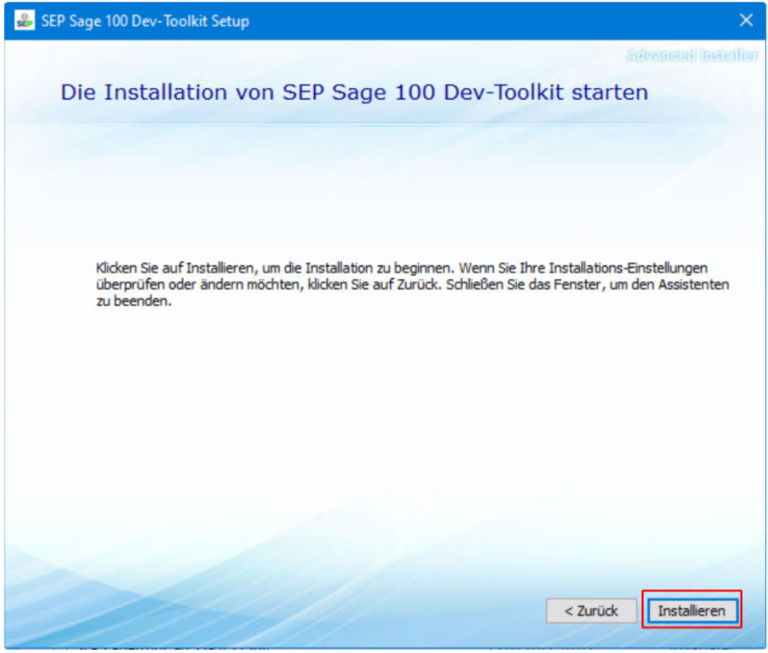Click the Installieren button to begin installation
The width and height of the screenshot is (768, 653).
pyautogui.click(x=692, y=610)
